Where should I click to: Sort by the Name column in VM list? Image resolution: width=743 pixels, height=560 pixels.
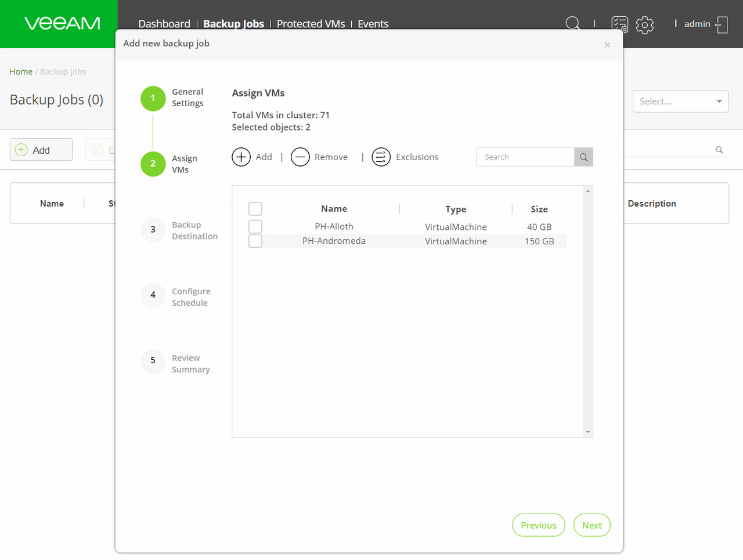tap(334, 209)
